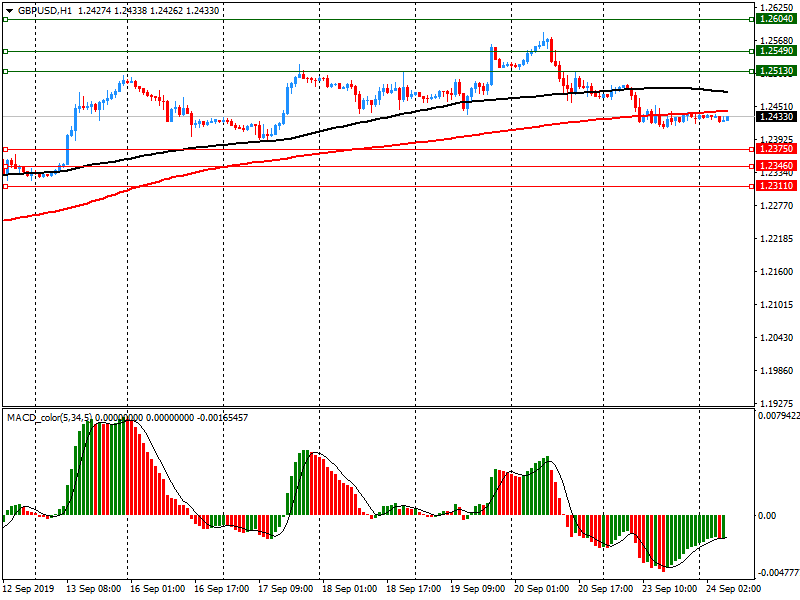This screenshot has width=800, height=600.
Task: Click the 1.23925 price scale value
Action: (x=777, y=139)
